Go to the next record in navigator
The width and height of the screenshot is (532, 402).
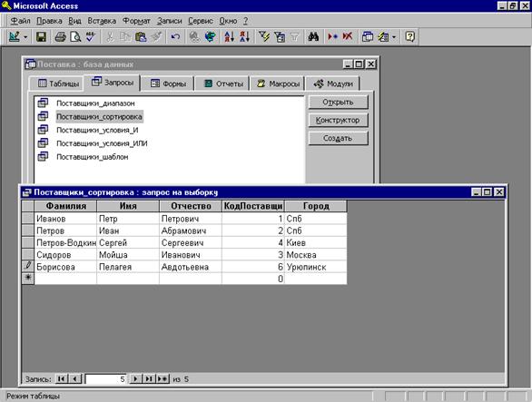click(135, 378)
